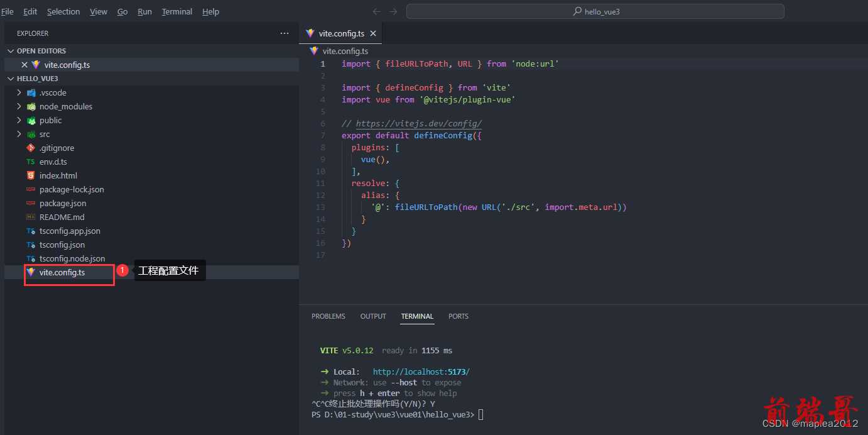Click the index.html HTML5 icon

pyautogui.click(x=31, y=175)
